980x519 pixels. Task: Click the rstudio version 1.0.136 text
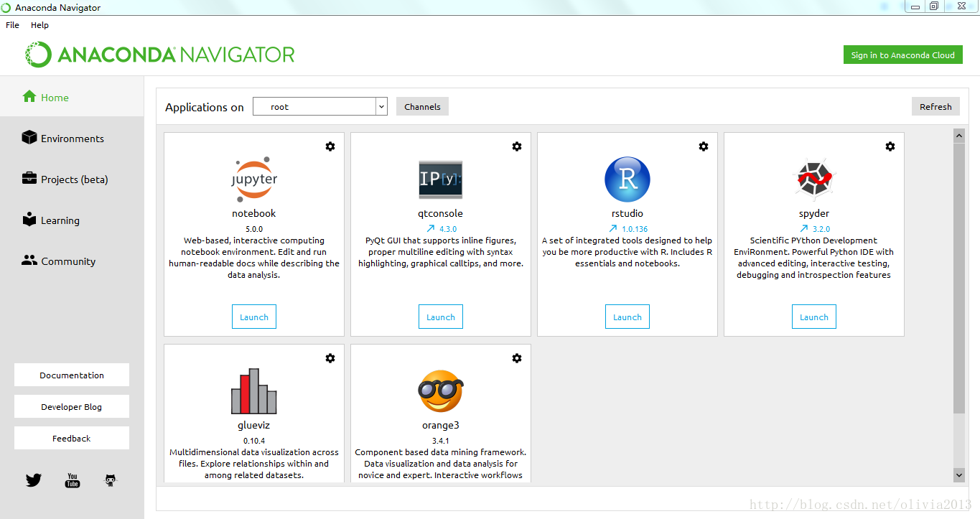coord(635,229)
